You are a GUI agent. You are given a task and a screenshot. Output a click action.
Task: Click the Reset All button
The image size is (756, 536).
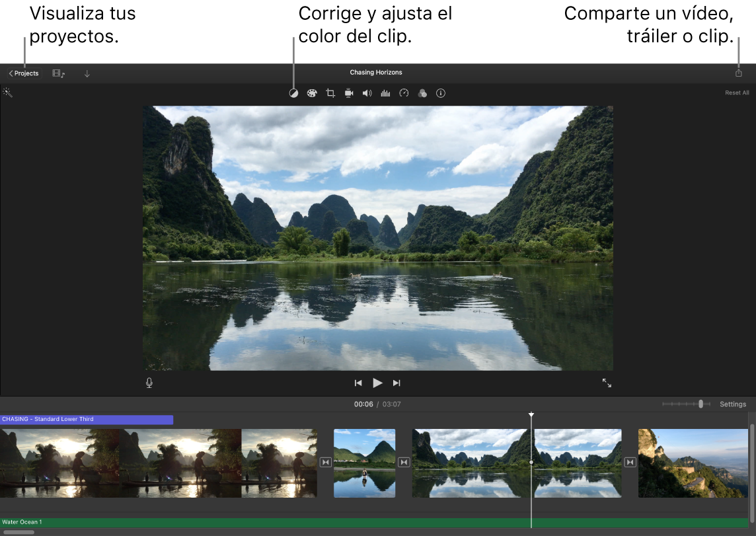[x=737, y=93]
